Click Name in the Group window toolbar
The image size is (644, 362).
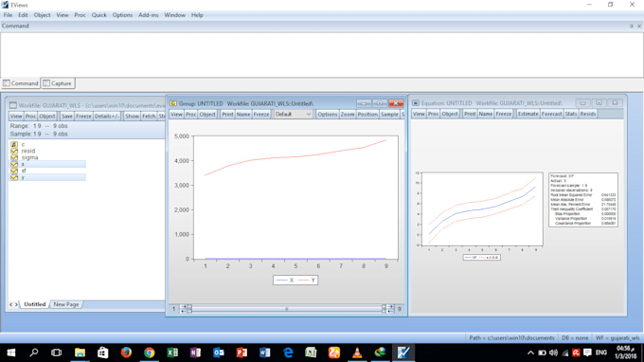click(243, 115)
